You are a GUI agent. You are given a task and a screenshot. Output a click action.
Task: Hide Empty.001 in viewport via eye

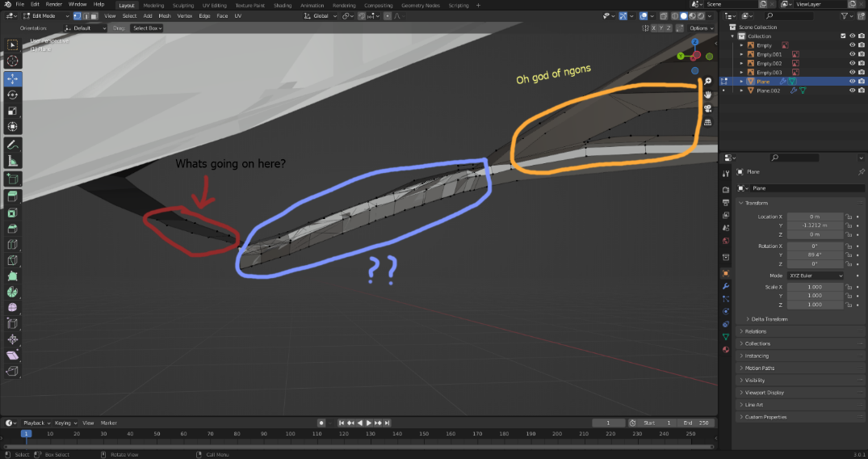[x=852, y=54]
